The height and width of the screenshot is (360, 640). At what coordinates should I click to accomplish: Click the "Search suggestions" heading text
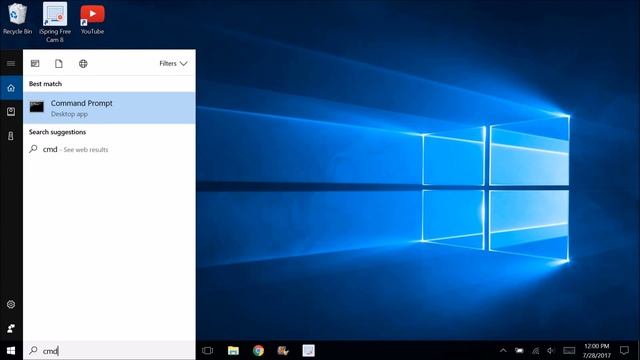coord(57,132)
